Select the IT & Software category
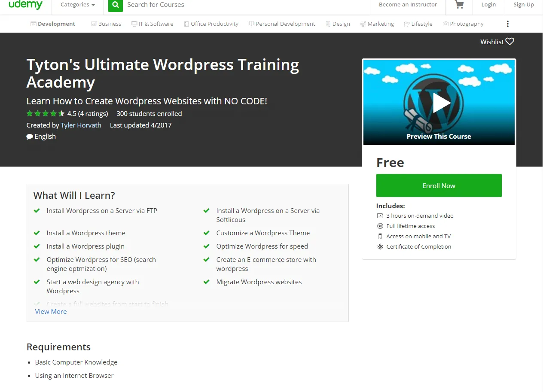 pos(153,24)
